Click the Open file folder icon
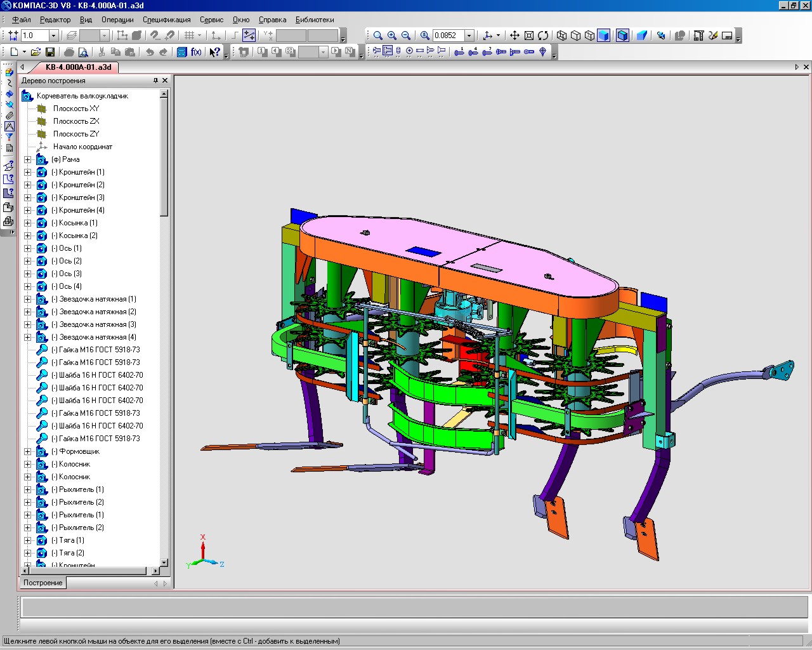The height and width of the screenshot is (650, 812). 36,52
